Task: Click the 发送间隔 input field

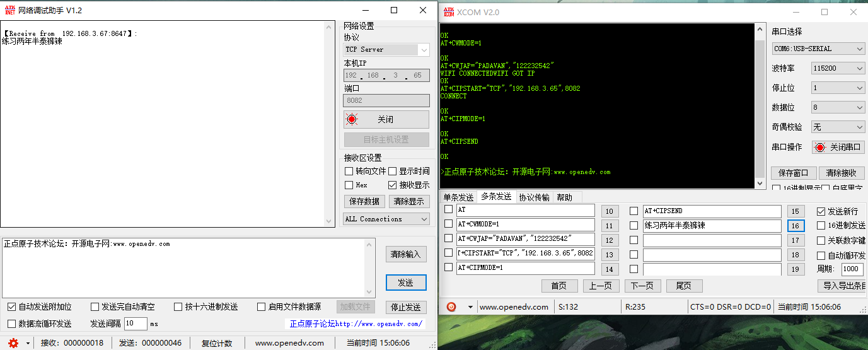Action: (135, 324)
